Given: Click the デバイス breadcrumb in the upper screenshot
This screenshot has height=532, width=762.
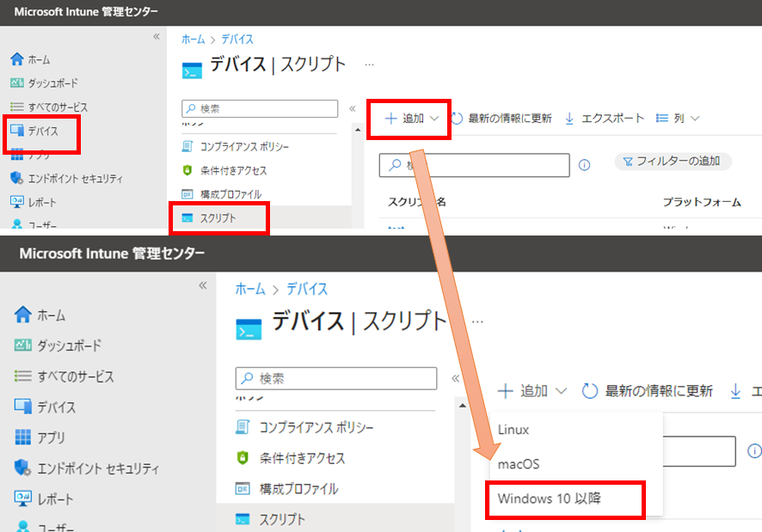Looking at the screenshot, I should pos(237,39).
